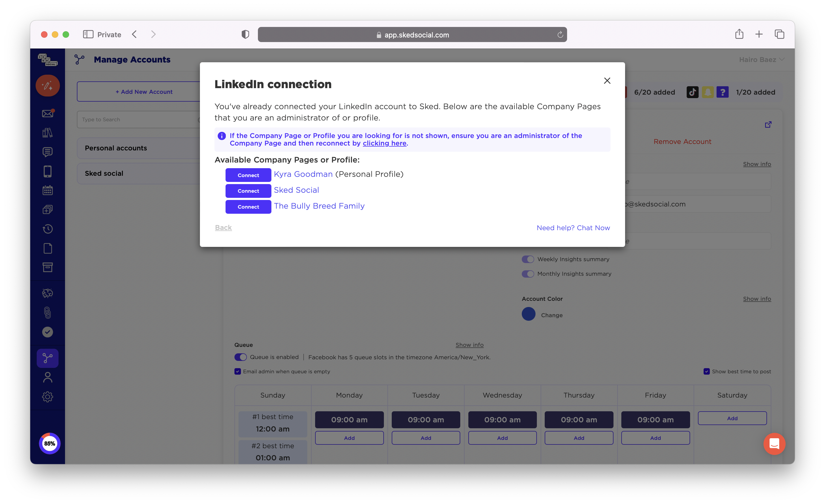
Task: Click the 'clicking here' reconnect link
Action: pyautogui.click(x=384, y=143)
